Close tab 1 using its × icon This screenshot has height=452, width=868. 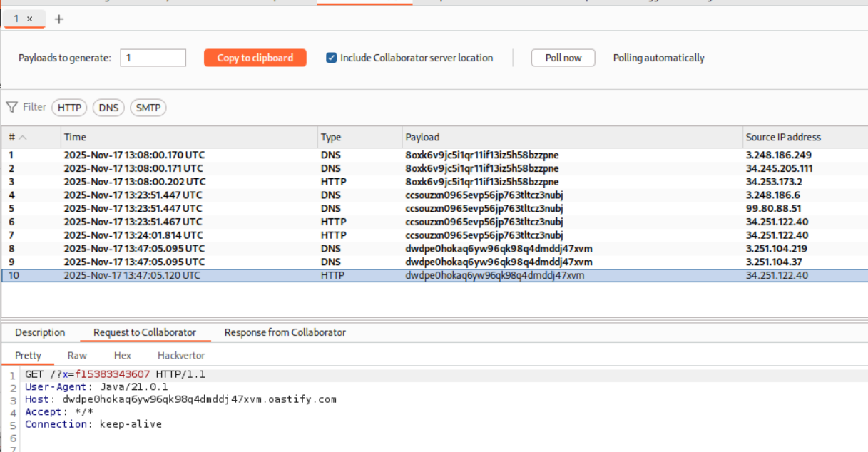pyautogui.click(x=29, y=19)
